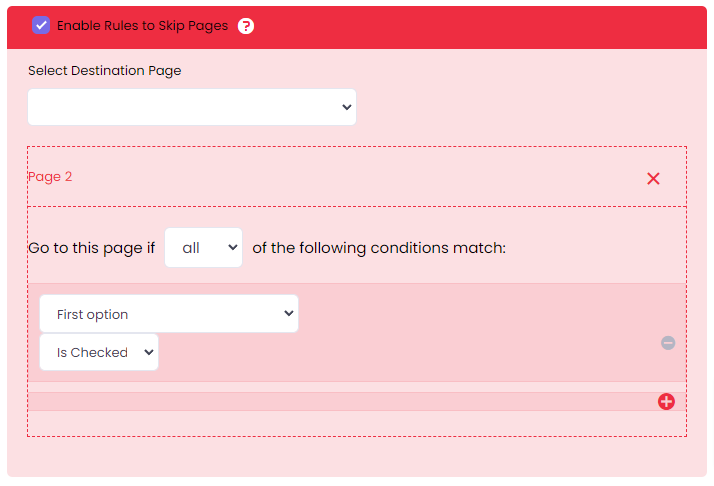Click "of the following conditions match:" text
714x486 pixels.
click(379, 248)
